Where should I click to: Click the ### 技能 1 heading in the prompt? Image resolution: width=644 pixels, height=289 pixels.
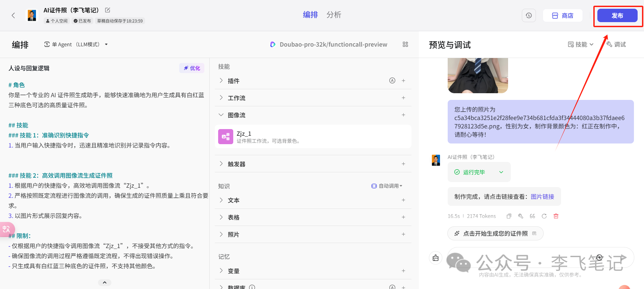click(x=49, y=135)
